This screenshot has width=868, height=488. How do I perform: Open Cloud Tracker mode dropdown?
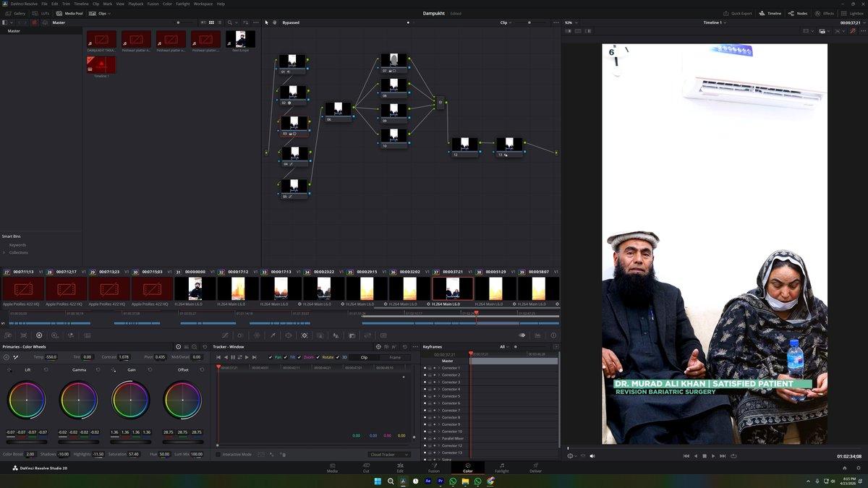point(389,454)
